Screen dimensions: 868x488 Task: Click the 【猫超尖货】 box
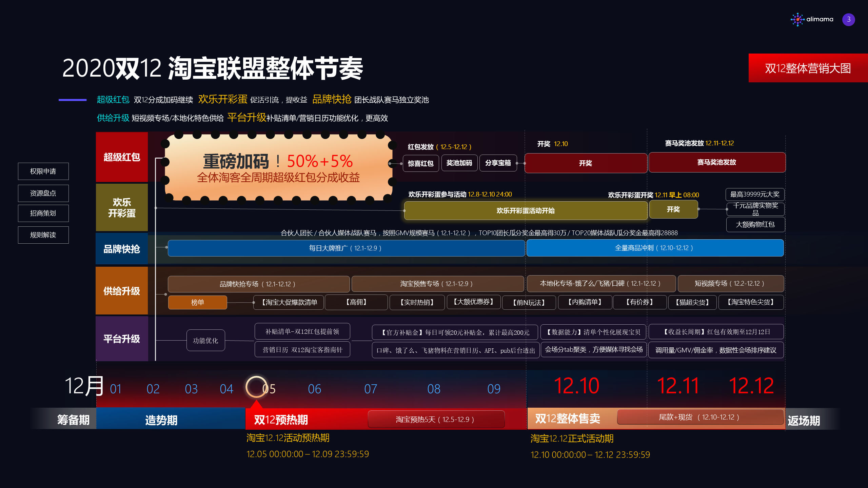(692, 302)
